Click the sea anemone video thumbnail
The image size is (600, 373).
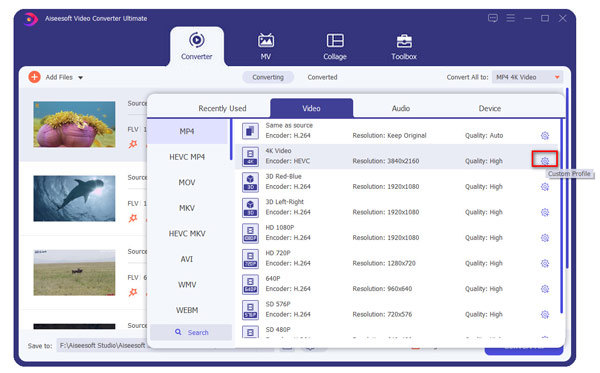pyautogui.click(x=74, y=124)
